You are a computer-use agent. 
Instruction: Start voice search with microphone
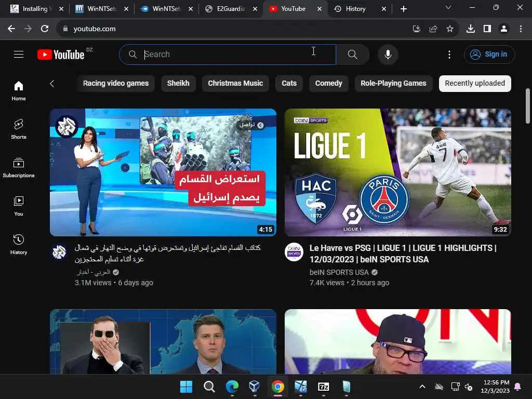(388, 54)
